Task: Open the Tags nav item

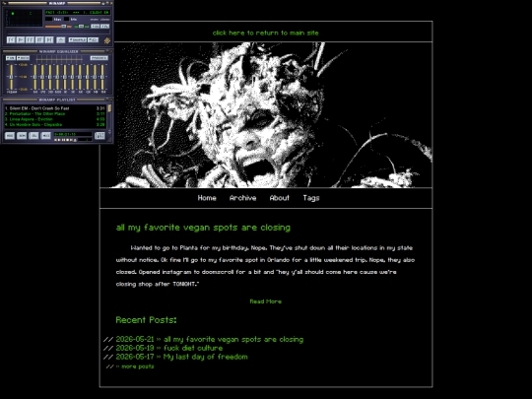Action: [x=311, y=198]
